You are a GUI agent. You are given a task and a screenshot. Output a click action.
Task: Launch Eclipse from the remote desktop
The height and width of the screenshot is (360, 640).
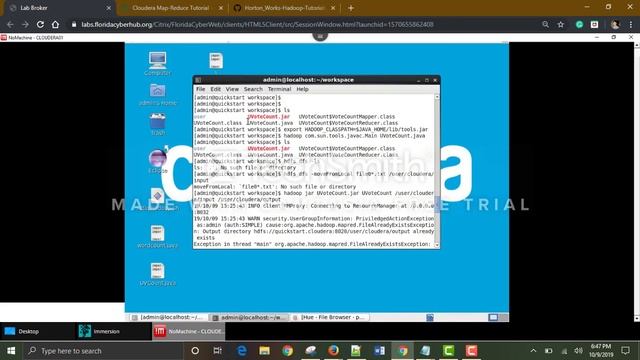[x=158, y=160]
